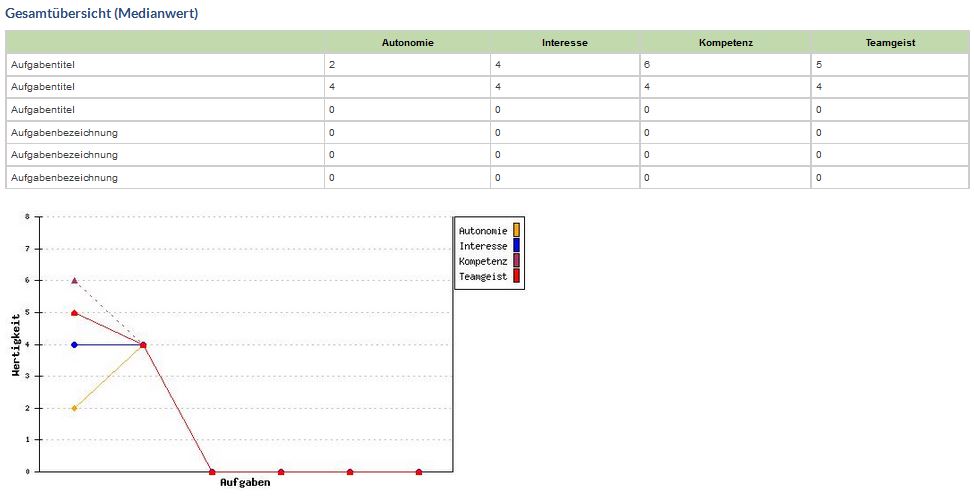The image size is (974, 499).
Task: Select the Interesse column header
Action: tap(564, 42)
